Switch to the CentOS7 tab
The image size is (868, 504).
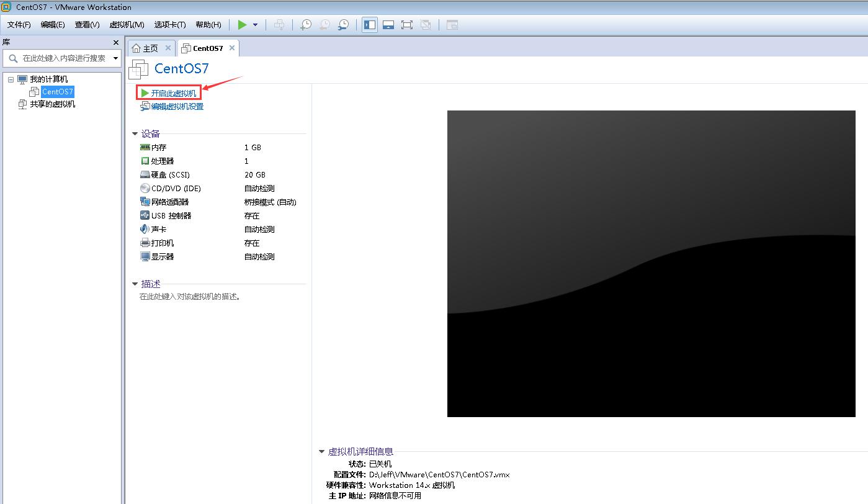[208, 48]
